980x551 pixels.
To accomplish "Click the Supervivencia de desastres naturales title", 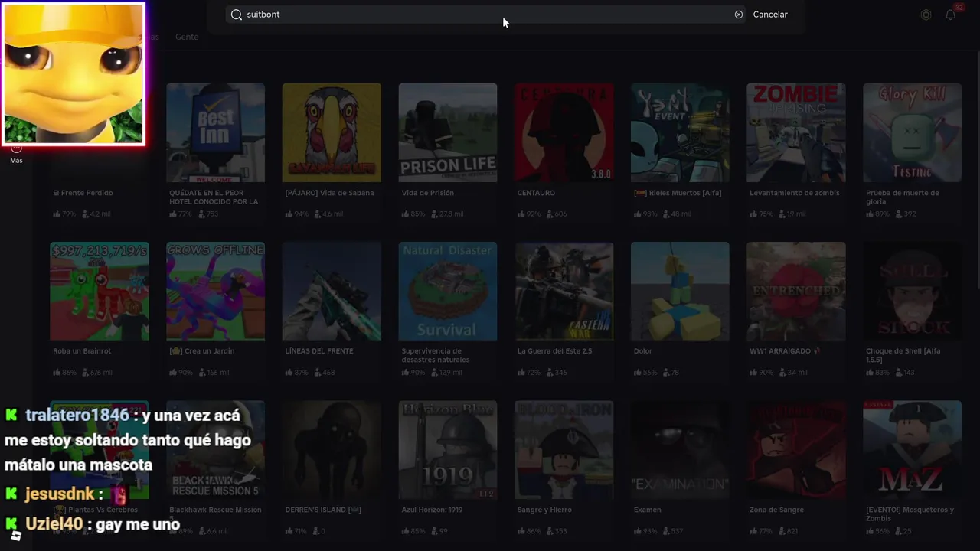I will tap(436, 356).
